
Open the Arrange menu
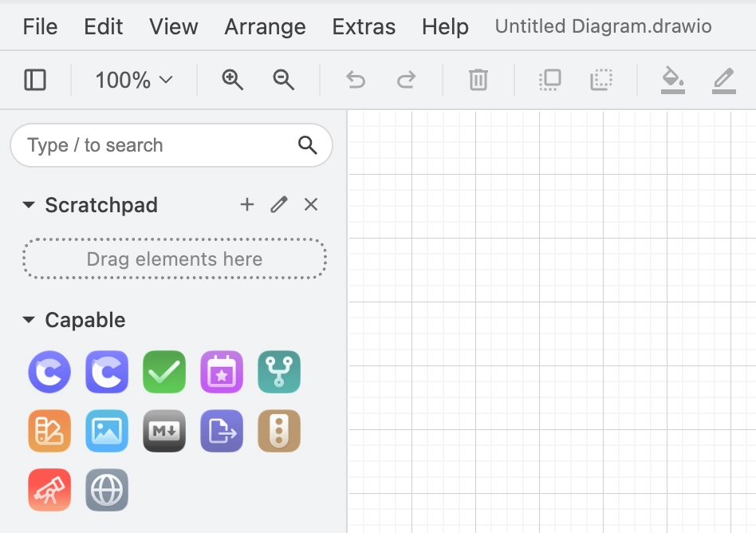coord(266,26)
